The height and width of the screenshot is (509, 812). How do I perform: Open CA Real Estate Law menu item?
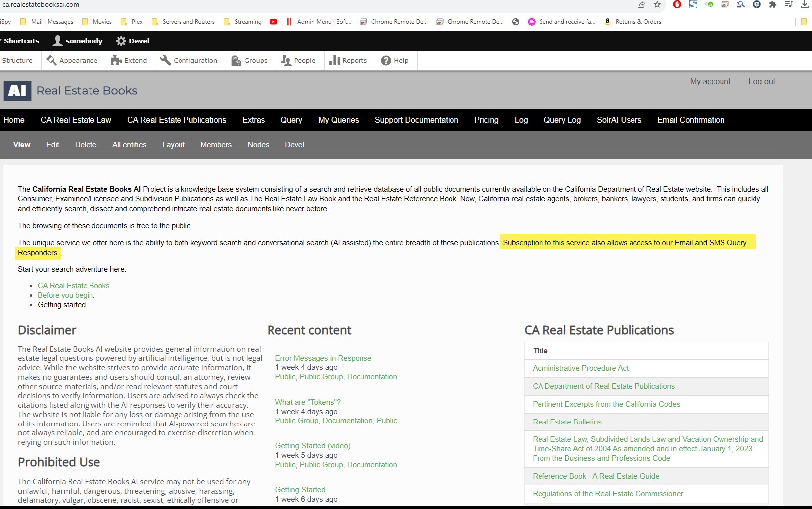(x=76, y=120)
